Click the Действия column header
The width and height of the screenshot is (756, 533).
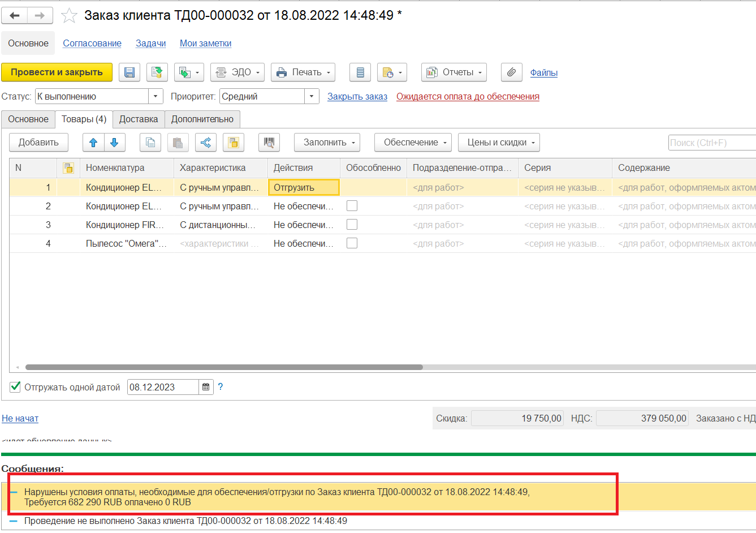click(x=304, y=168)
